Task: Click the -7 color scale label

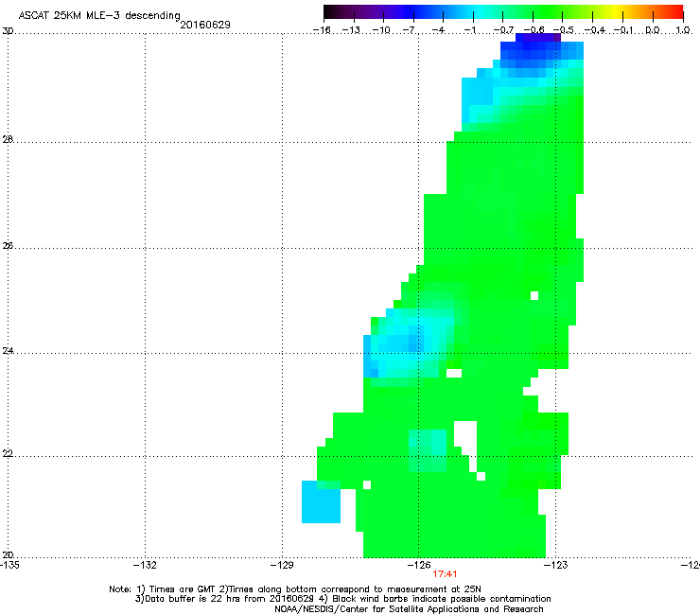Action: pyautogui.click(x=409, y=30)
